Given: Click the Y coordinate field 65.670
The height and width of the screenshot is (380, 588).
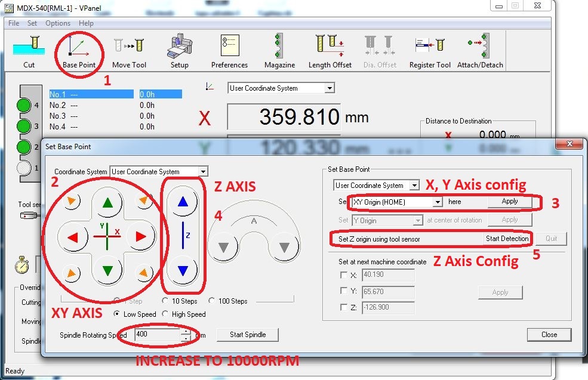Looking at the screenshot, I should coord(388,292).
